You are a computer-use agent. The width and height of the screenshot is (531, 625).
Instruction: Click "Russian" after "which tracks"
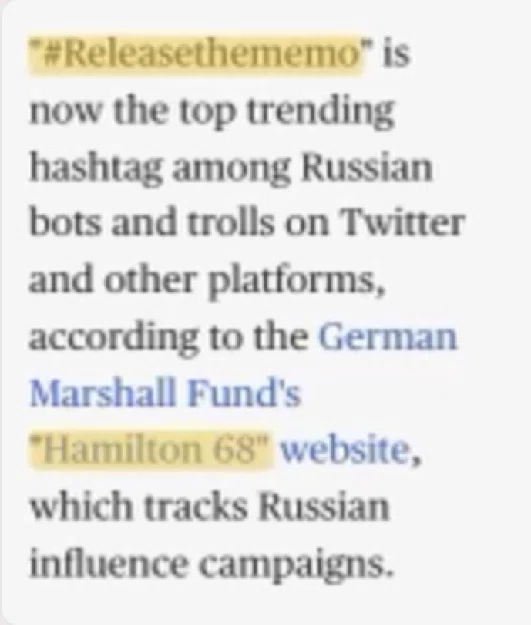(x=323, y=507)
